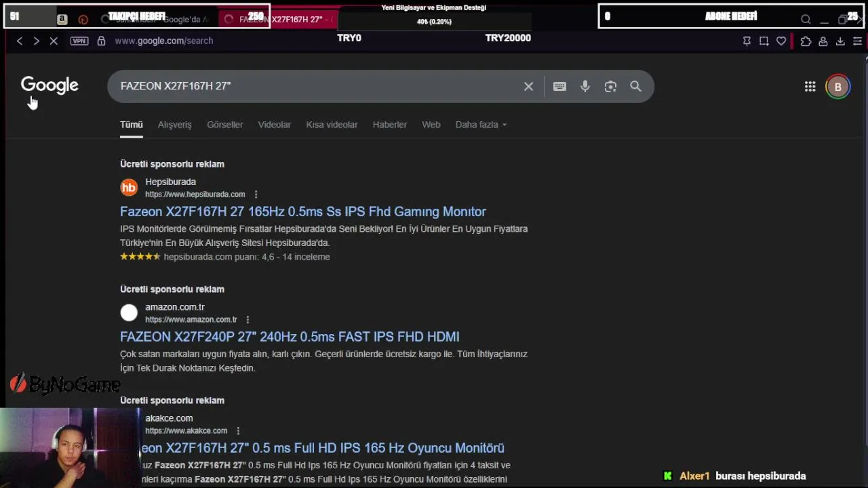Open the Pinboards pin icon

pos(747,41)
